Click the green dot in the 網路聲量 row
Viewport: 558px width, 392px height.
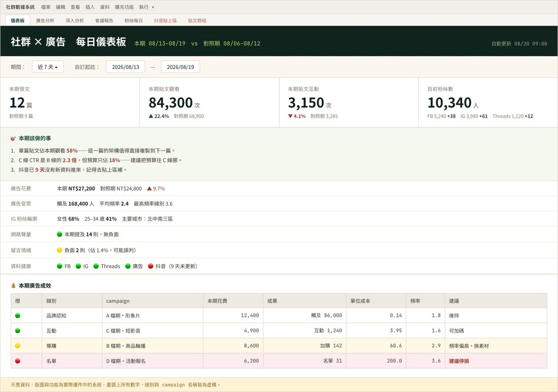[x=60, y=234]
